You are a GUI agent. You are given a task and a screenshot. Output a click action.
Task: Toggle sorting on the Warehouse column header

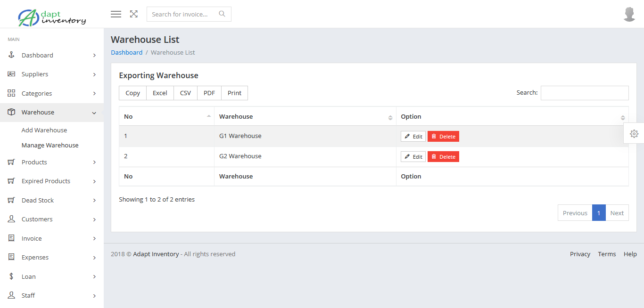coord(305,116)
